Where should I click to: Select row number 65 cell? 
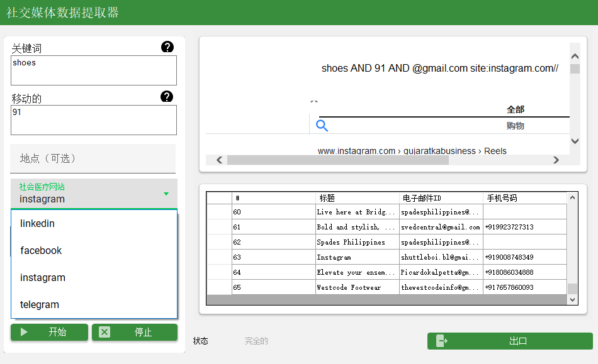coord(273,287)
